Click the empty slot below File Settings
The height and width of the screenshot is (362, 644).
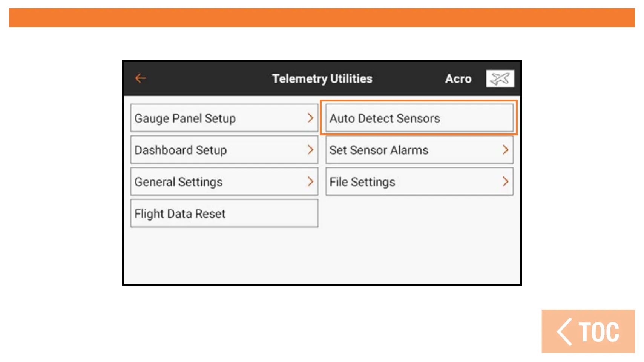point(419,213)
